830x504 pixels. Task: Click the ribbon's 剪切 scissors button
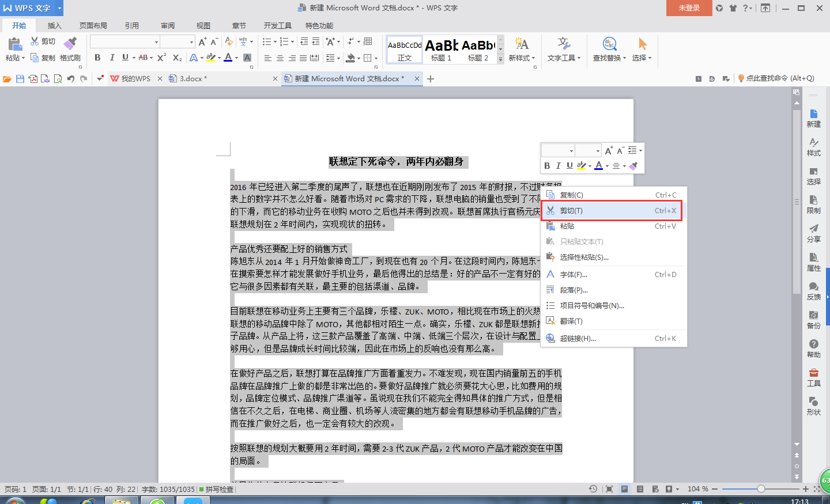43,41
